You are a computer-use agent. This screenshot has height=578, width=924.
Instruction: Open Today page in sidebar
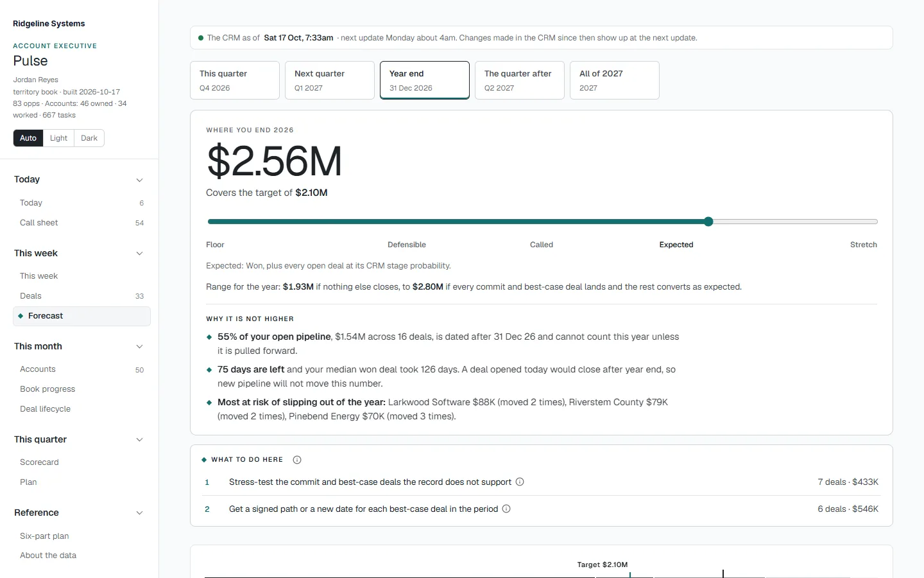pos(81,203)
